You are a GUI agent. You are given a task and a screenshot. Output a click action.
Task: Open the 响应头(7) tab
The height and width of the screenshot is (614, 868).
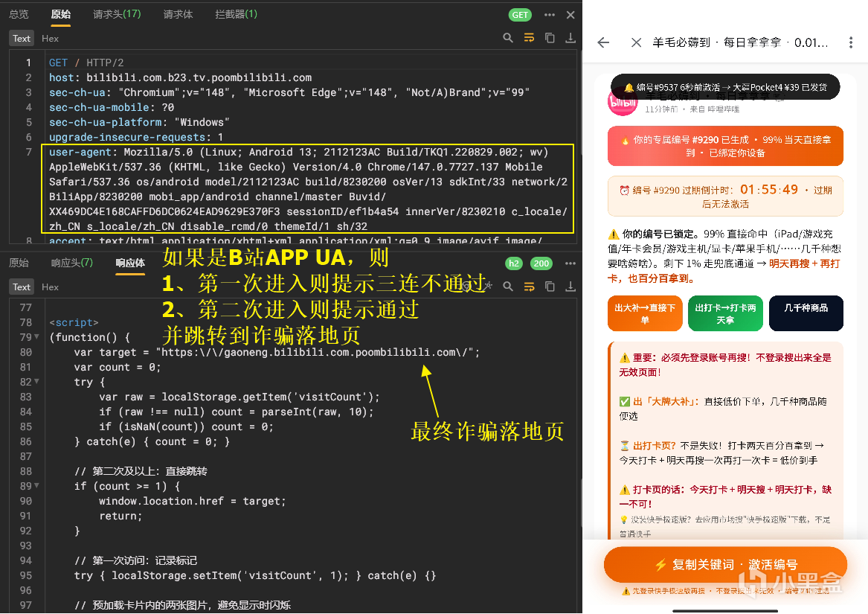[x=72, y=263]
